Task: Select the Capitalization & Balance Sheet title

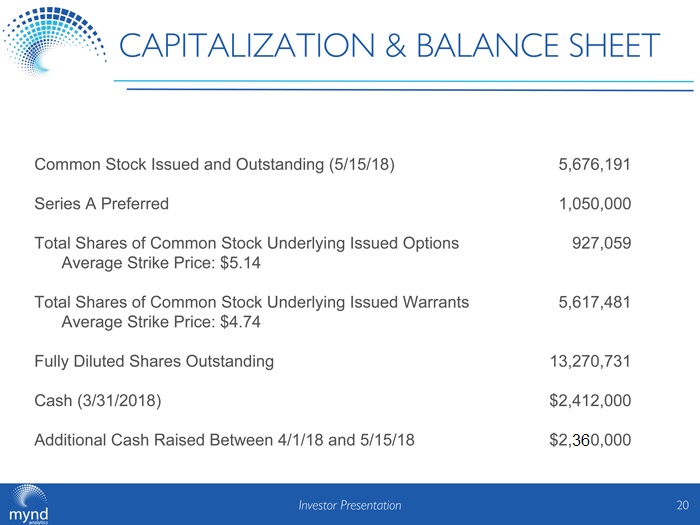Action: (390, 46)
